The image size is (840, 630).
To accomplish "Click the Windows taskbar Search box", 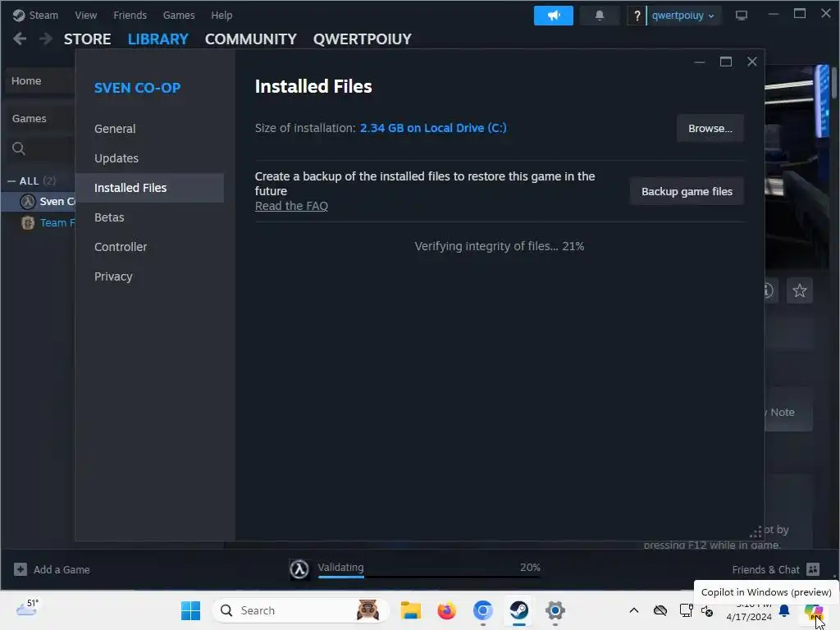I will click(301, 610).
